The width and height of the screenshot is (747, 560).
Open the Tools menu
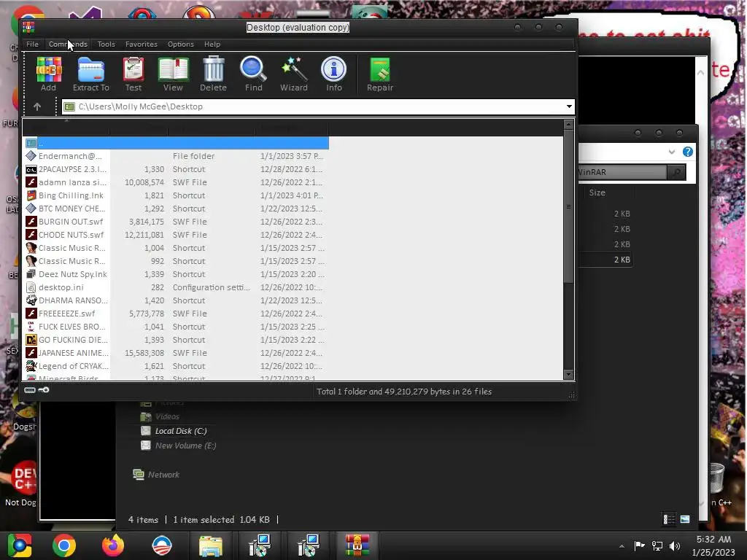click(x=107, y=44)
